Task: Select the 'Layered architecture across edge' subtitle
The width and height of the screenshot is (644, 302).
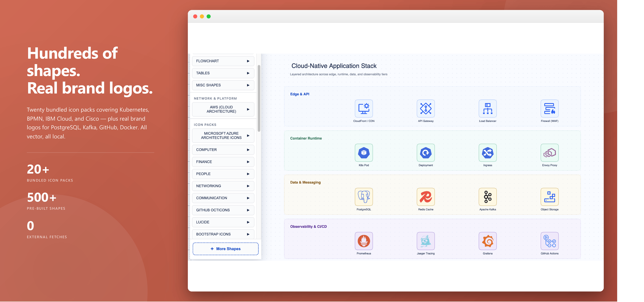Action: (339, 74)
